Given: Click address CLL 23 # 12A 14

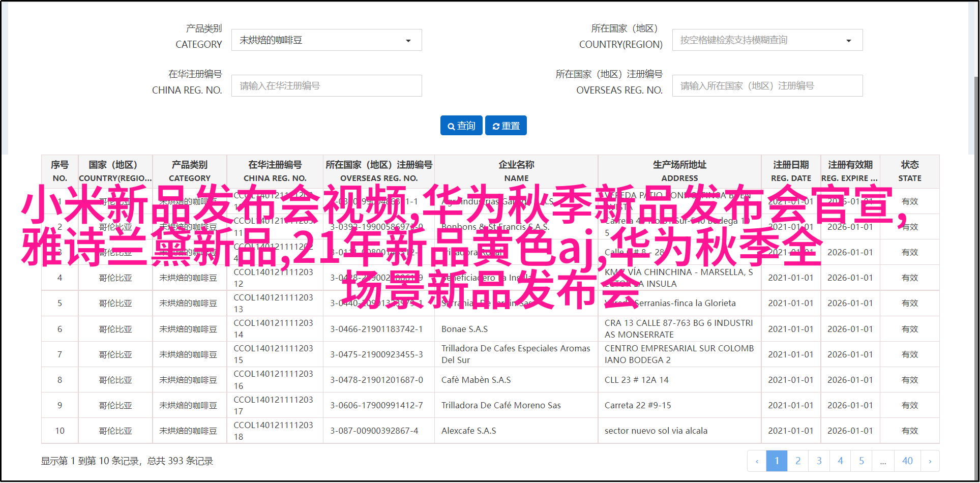Looking at the screenshot, I should click(637, 380).
